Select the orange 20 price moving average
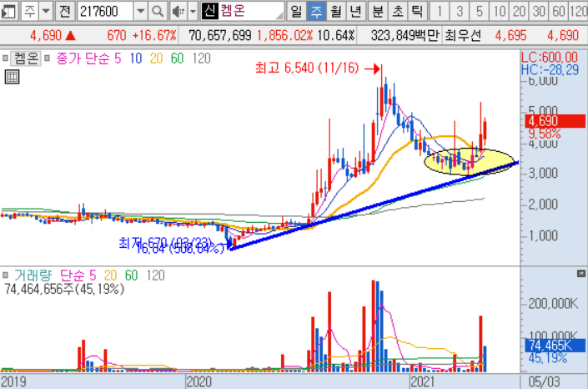 156,58
